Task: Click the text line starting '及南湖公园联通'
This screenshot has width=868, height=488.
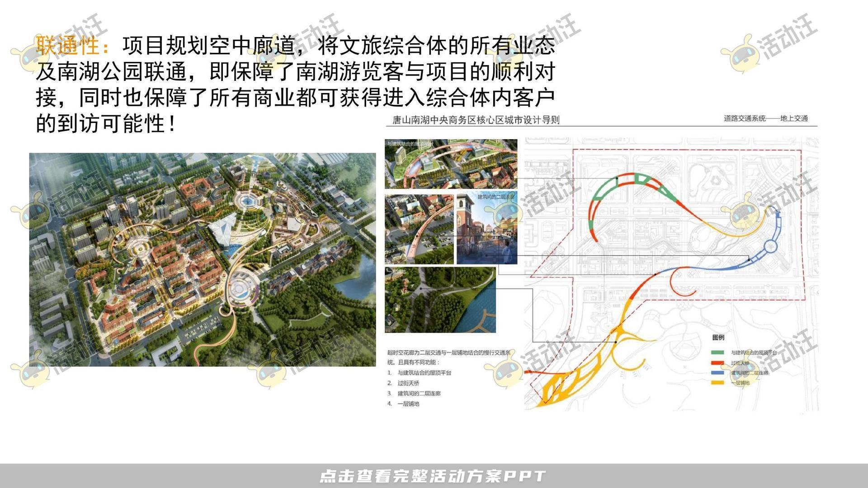Action: 295,71
